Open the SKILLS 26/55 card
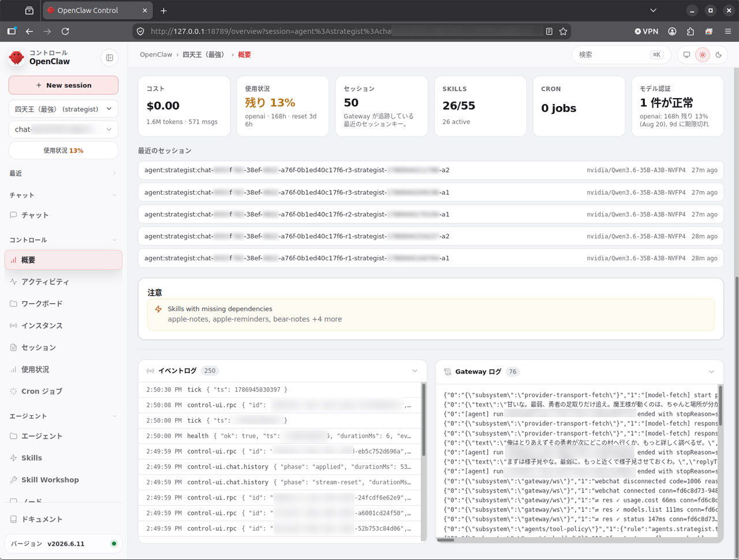 point(480,106)
